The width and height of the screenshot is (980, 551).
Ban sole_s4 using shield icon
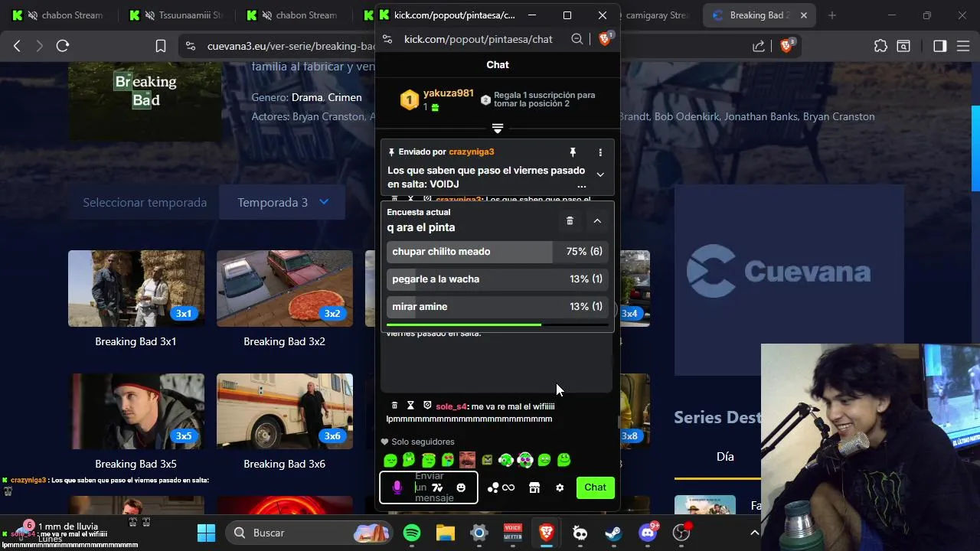click(x=427, y=406)
